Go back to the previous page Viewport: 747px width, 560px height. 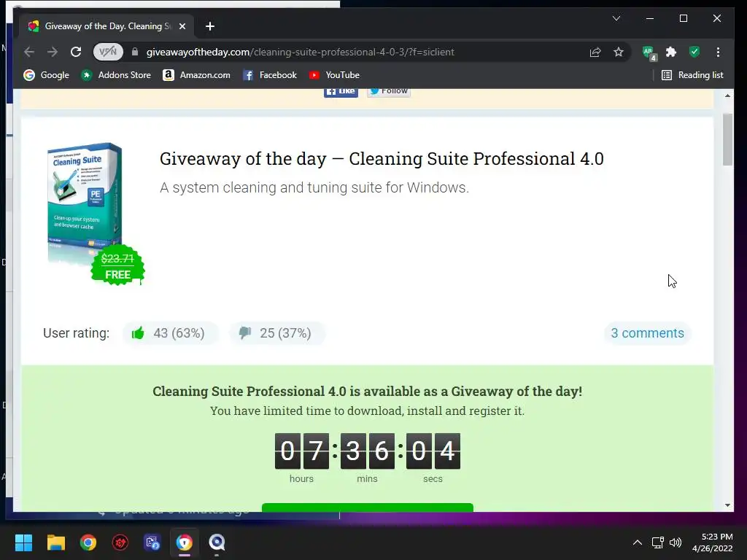29,52
